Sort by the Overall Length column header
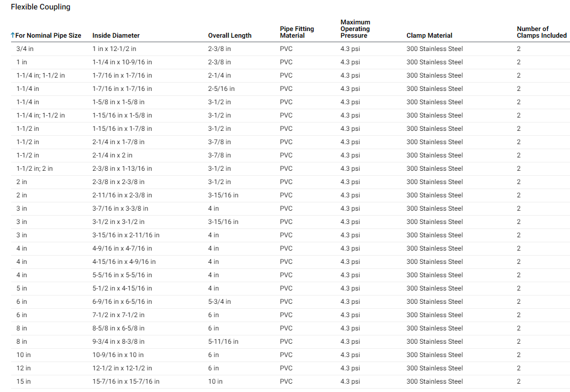The width and height of the screenshot is (570, 392). pos(229,35)
